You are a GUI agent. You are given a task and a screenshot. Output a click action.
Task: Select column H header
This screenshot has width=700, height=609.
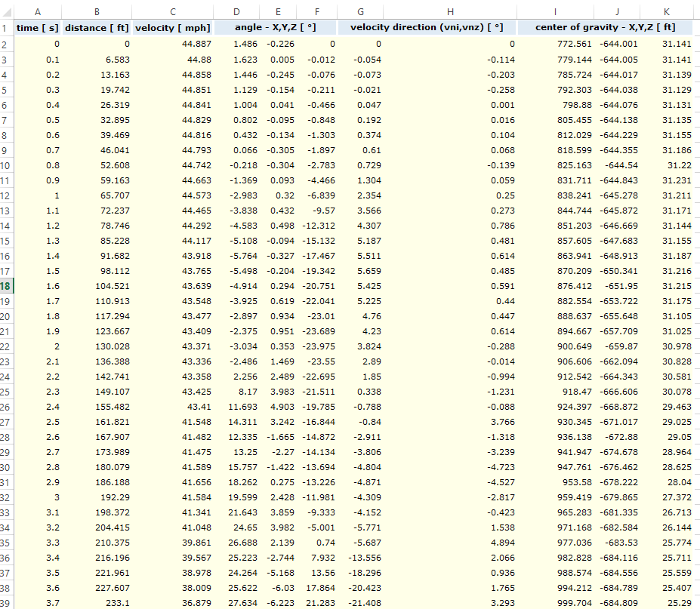[450, 12]
